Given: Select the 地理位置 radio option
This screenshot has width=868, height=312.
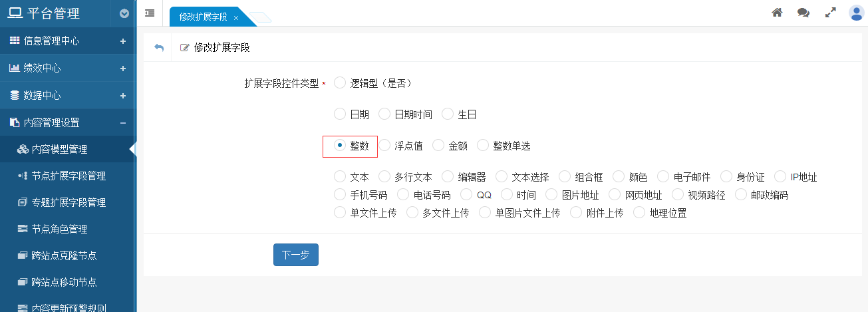Looking at the screenshot, I should click(639, 213).
